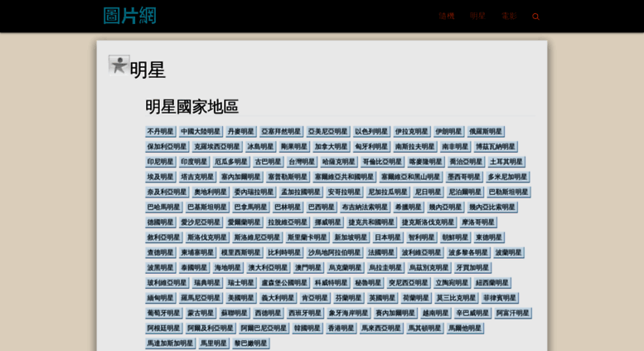Open the 澳大利亞明星 tag
The width and height of the screenshot is (644, 351).
[269, 268]
